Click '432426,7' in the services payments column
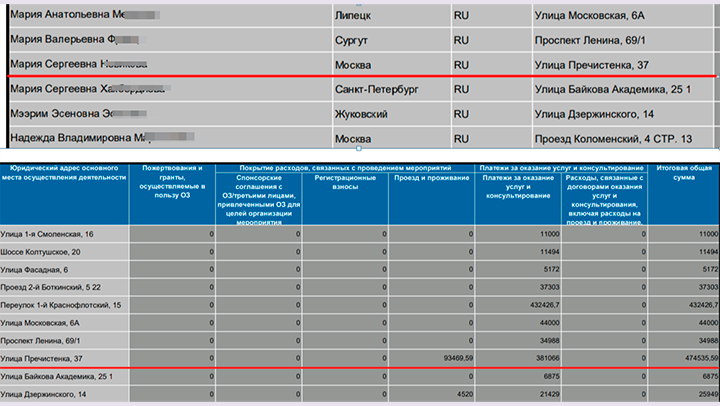 click(545, 305)
